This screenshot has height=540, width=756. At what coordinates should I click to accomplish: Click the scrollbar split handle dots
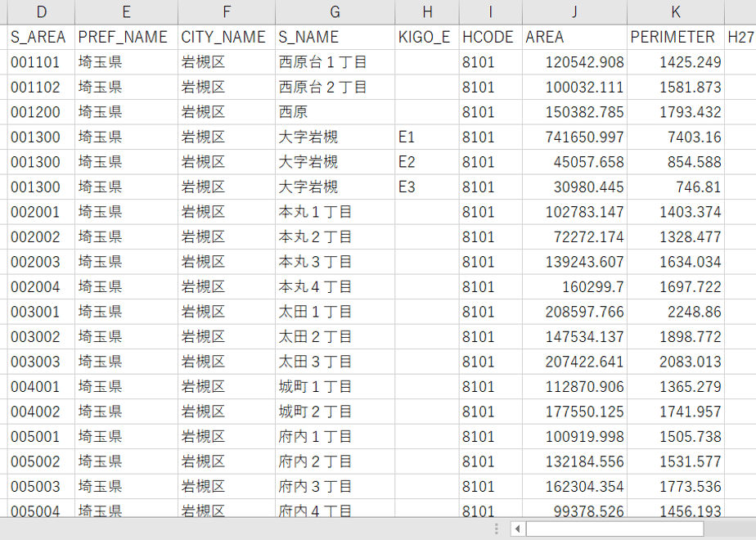497,529
